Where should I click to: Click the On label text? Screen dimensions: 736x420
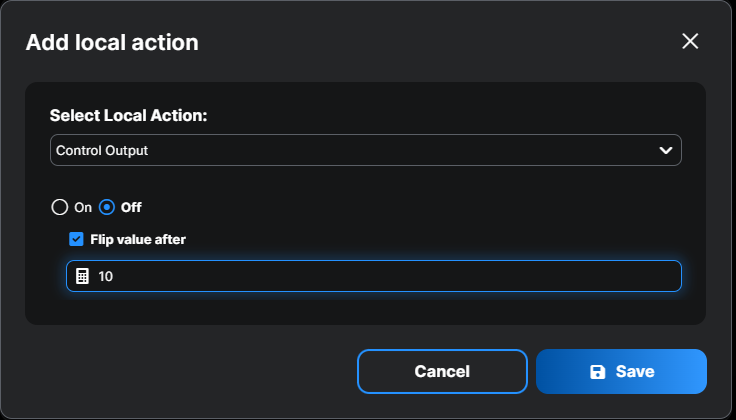coord(83,208)
